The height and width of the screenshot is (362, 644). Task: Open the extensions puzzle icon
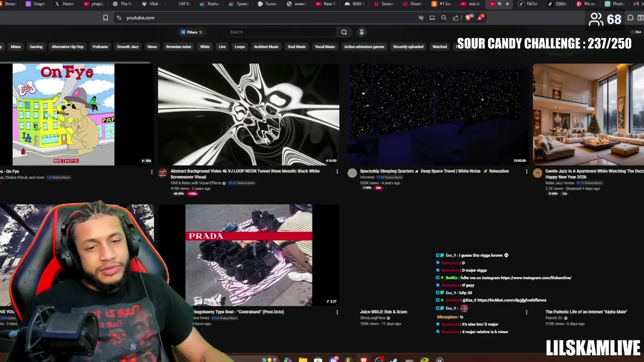coord(630,18)
